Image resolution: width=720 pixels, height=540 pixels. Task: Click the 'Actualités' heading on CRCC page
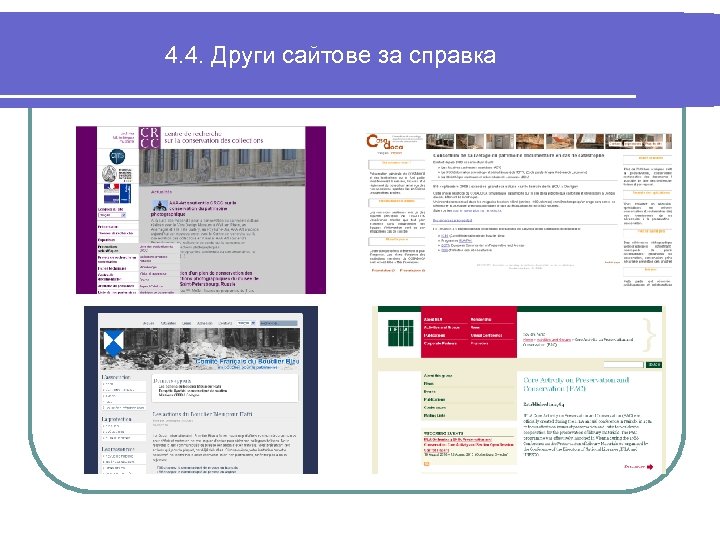161,191
